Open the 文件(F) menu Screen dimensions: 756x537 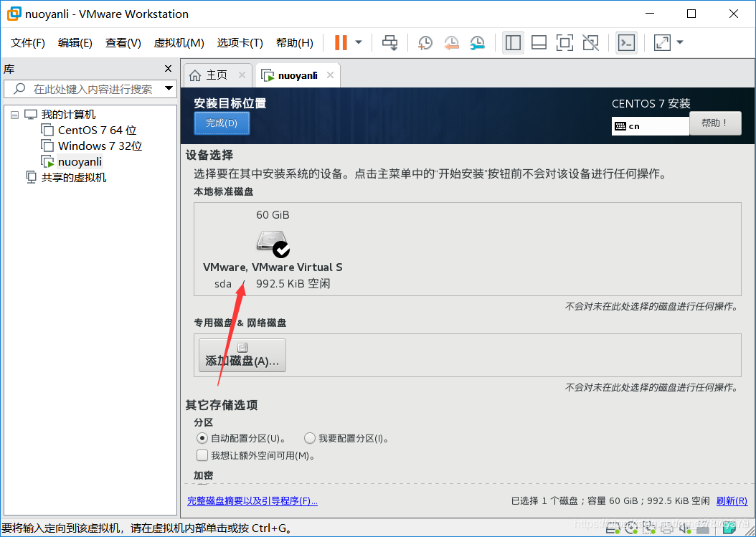tap(27, 43)
